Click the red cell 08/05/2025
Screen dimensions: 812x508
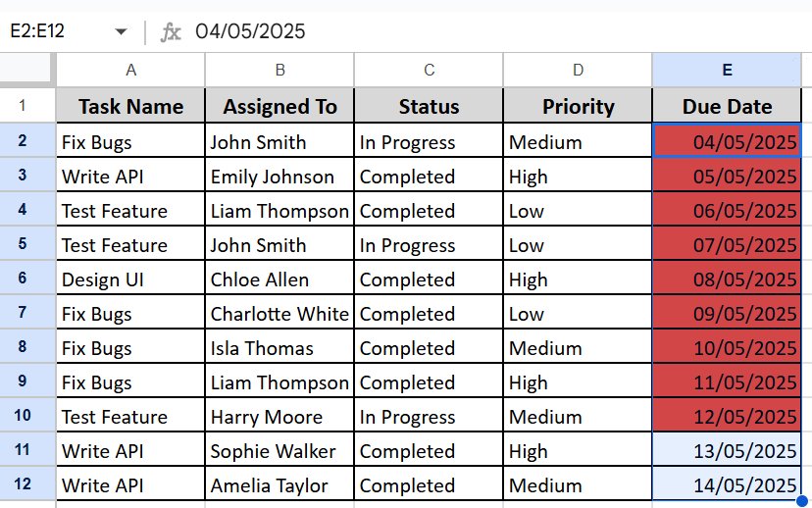(x=727, y=279)
